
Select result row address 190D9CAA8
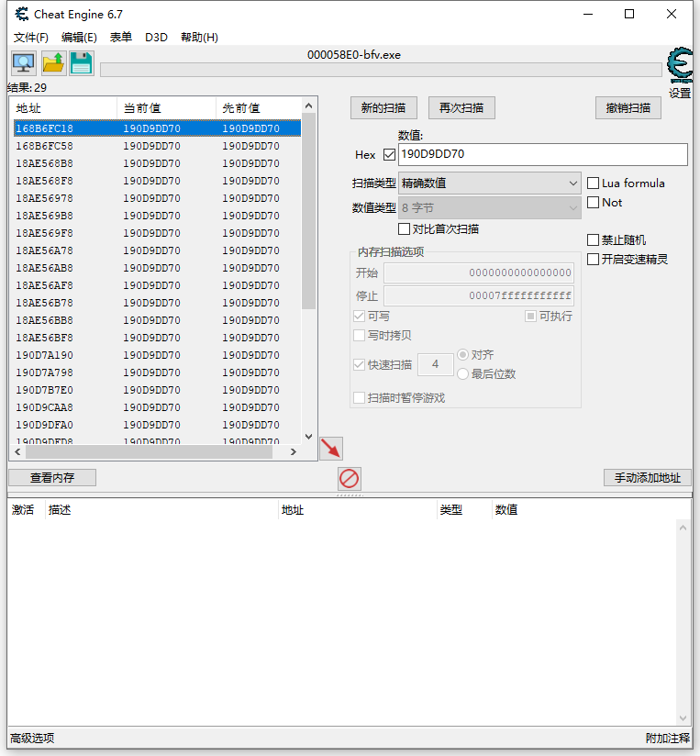tap(157, 407)
